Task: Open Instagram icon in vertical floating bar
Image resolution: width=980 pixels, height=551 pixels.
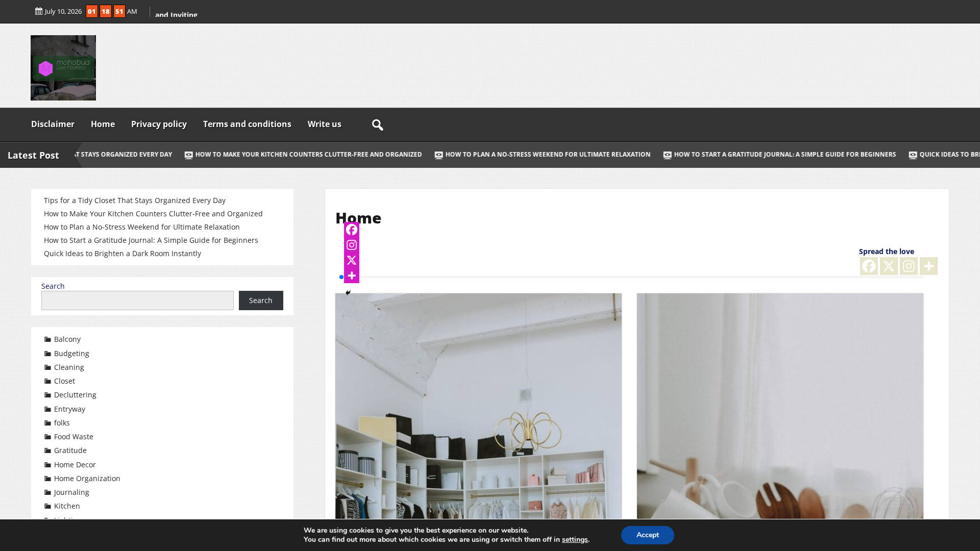Action: coord(352,245)
